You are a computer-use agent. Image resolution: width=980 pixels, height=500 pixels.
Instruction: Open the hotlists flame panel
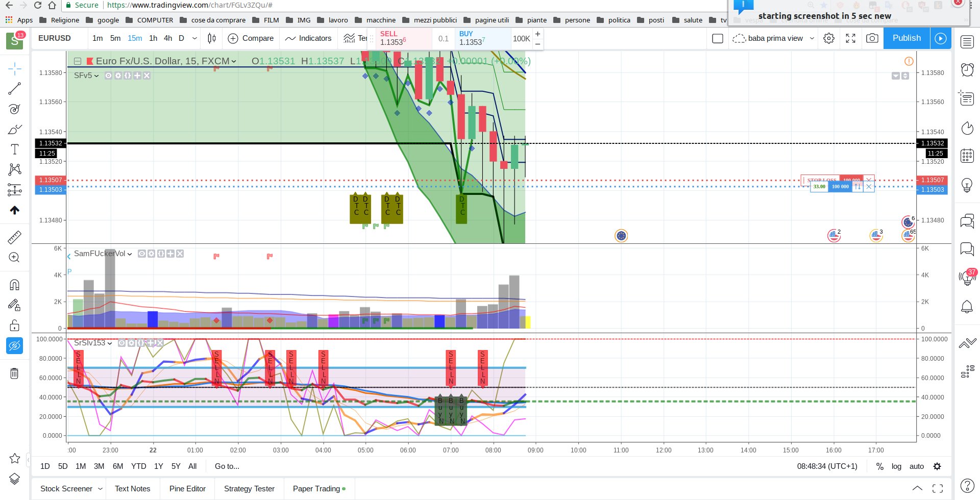pyautogui.click(x=967, y=128)
